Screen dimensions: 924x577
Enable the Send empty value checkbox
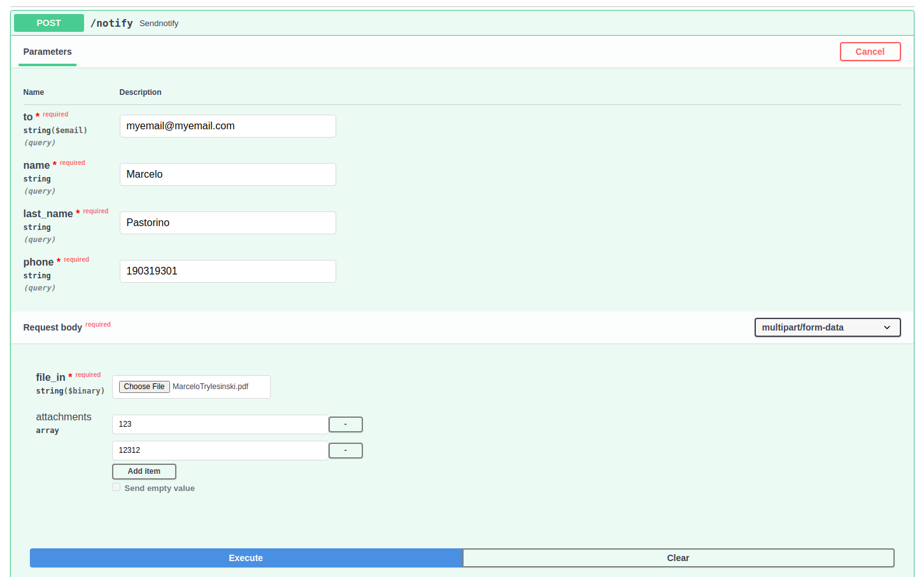coord(117,487)
